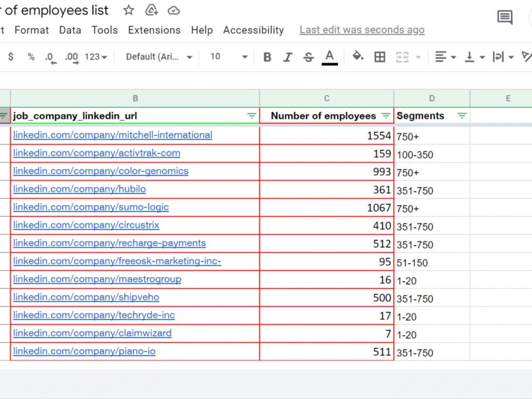Open the claimwizard LinkedIn link
Viewport: 532px width, 399px height.
pos(92,333)
